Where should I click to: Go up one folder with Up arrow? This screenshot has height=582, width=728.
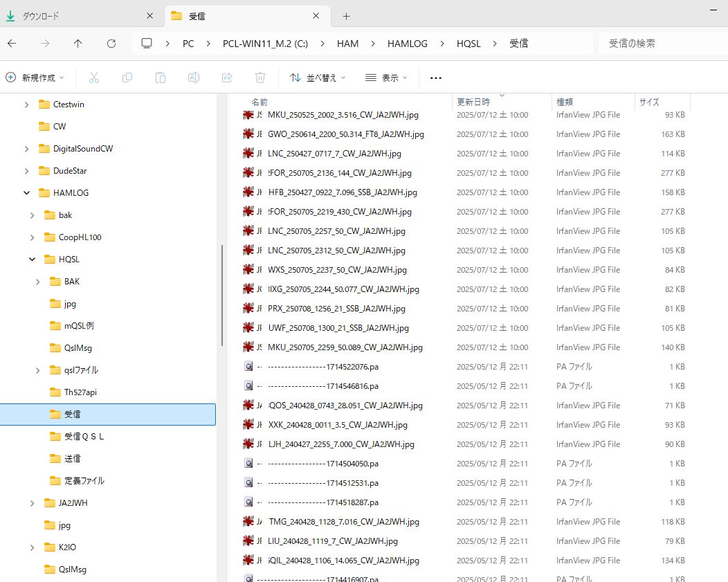coord(78,43)
